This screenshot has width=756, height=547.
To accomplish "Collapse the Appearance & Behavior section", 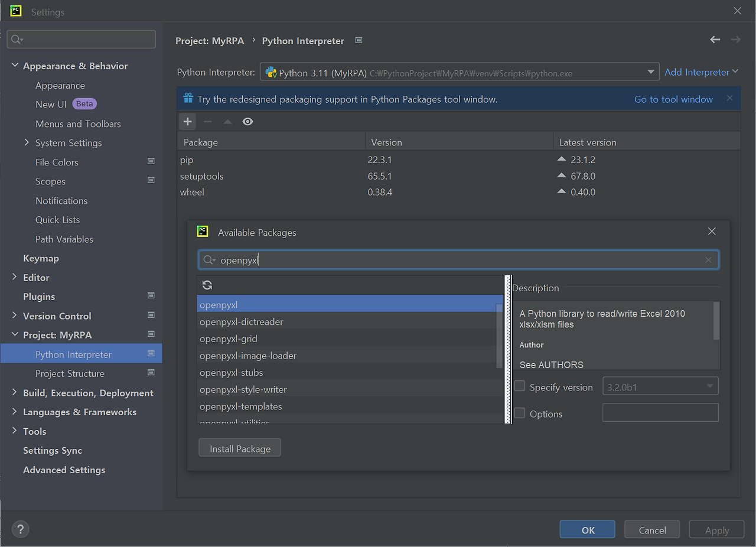I will [x=15, y=66].
